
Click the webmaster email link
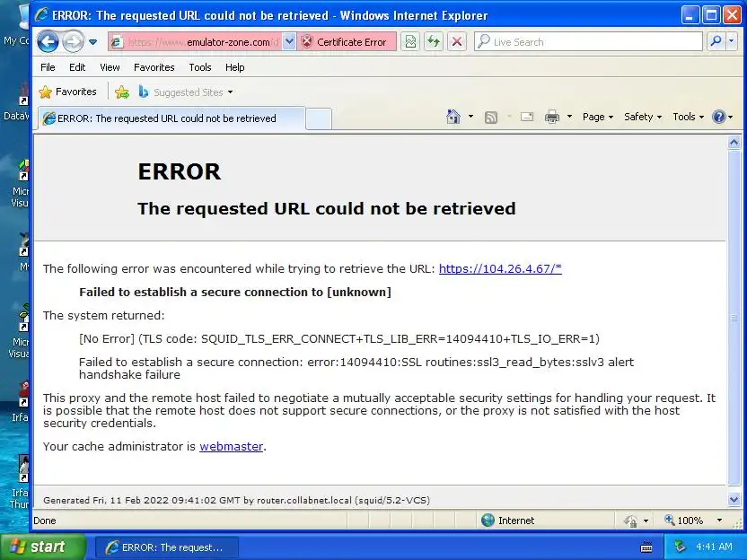231,446
